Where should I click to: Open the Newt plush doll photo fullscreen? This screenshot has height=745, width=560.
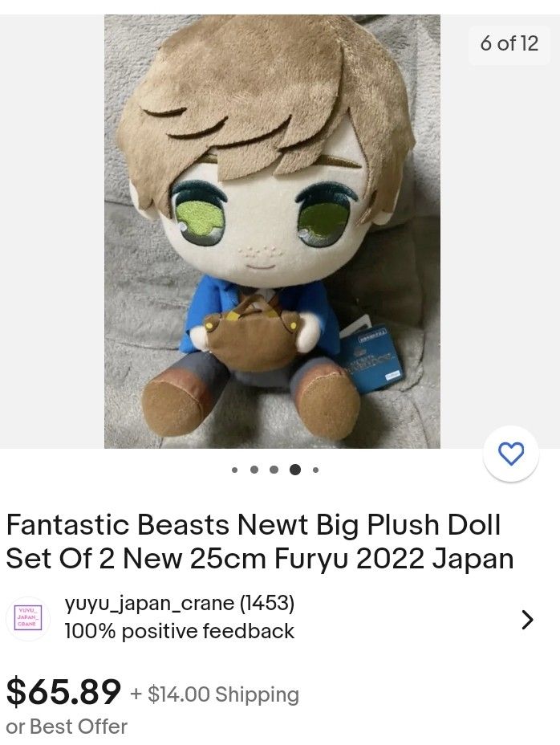[272, 231]
